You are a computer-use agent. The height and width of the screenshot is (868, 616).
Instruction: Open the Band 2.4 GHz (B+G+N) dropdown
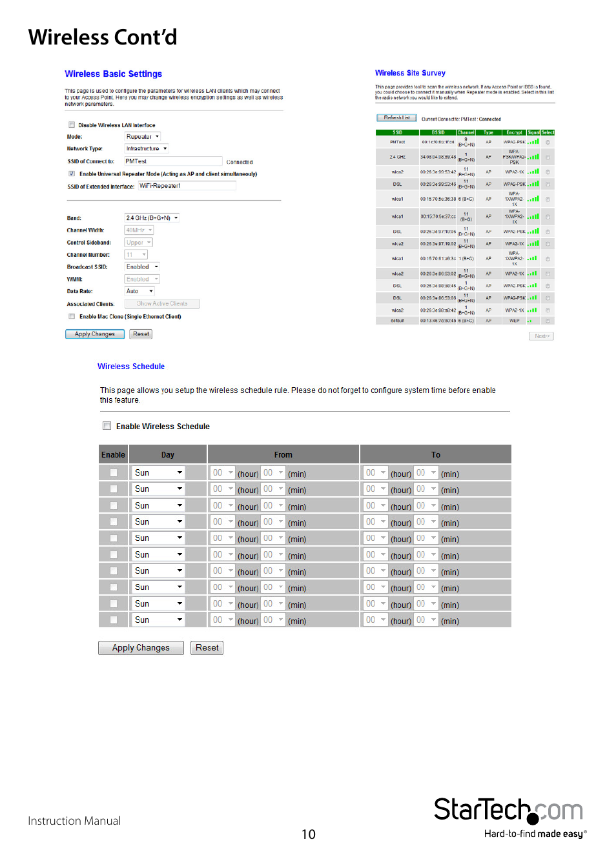coord(152,218)
